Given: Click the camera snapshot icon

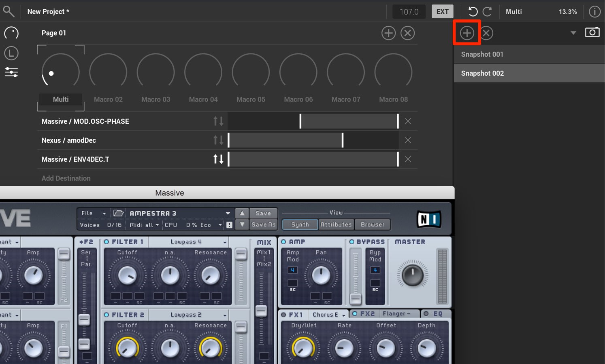Looking at the screenshot, I should pos(592,32).
